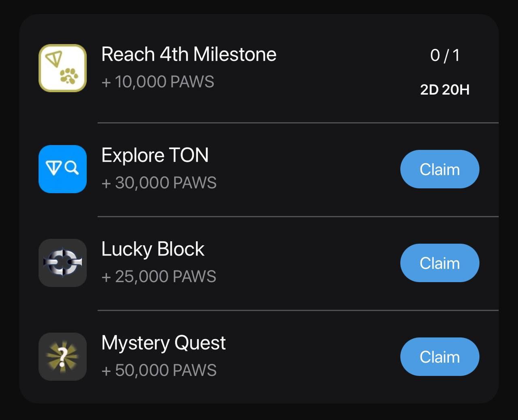
Task: Click the 0 / 1 progress counter
Action: pyautogui.click(x=445, y=55)
